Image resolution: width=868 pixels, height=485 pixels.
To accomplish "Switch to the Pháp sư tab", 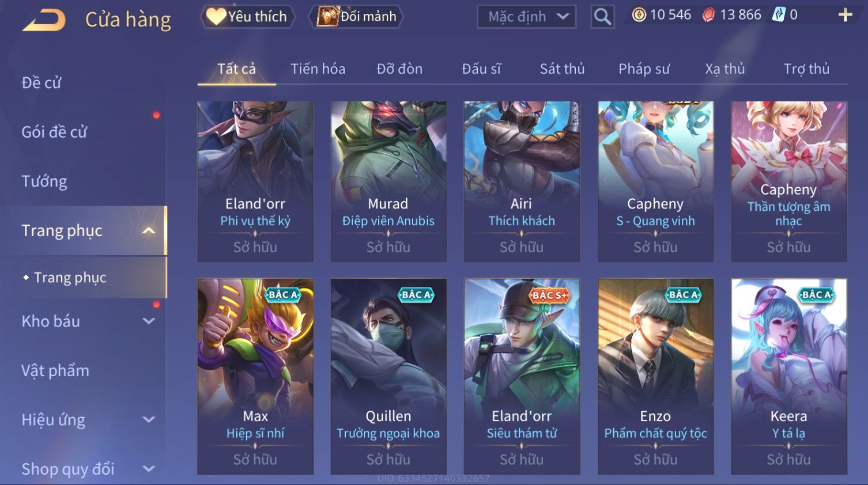I will pos(644,69).
